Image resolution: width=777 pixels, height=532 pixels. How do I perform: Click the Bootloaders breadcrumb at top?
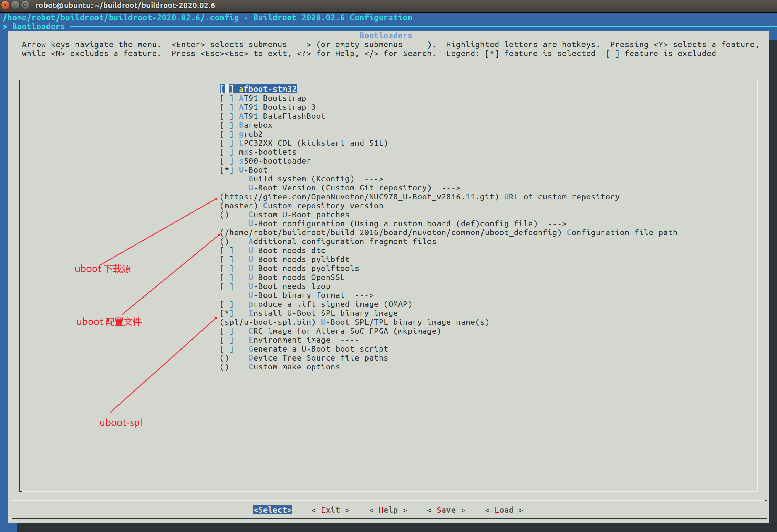click(x=39, y=27)
